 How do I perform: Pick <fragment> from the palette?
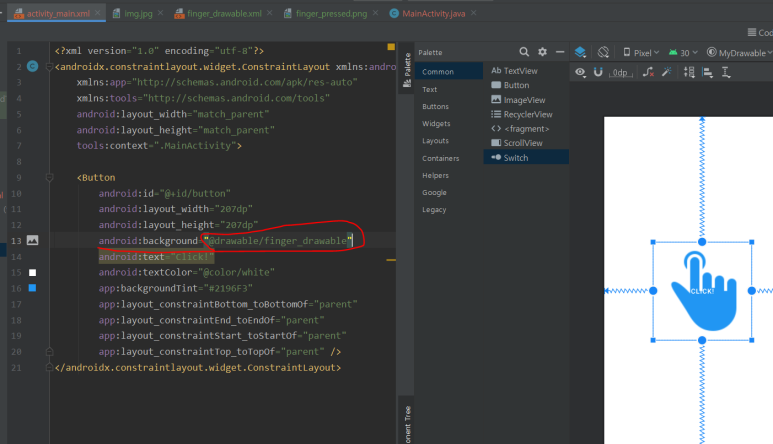[x=520, y=129]
